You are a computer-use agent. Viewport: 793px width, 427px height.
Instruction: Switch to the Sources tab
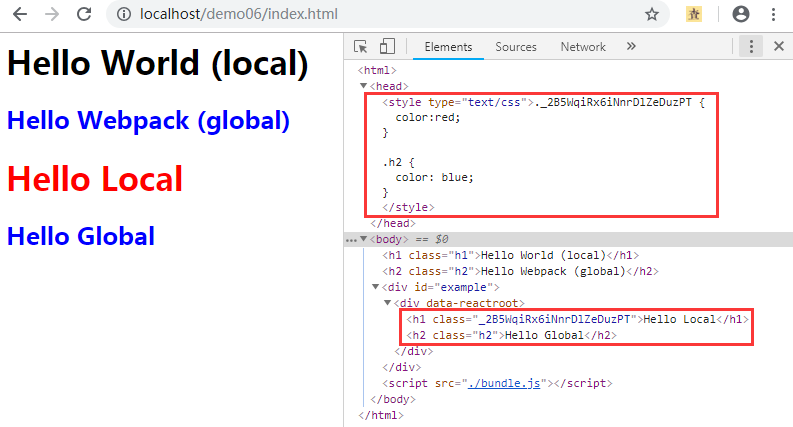point(516,47)
